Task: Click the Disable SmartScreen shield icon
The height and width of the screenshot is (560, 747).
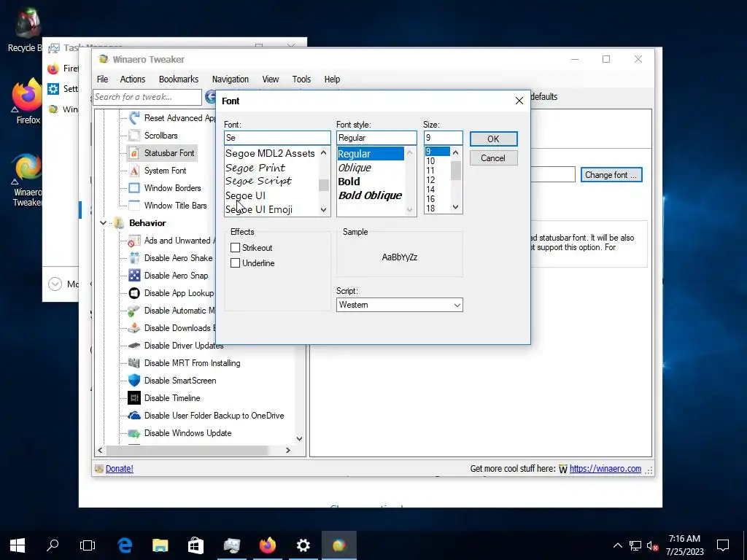Action: 134,381
